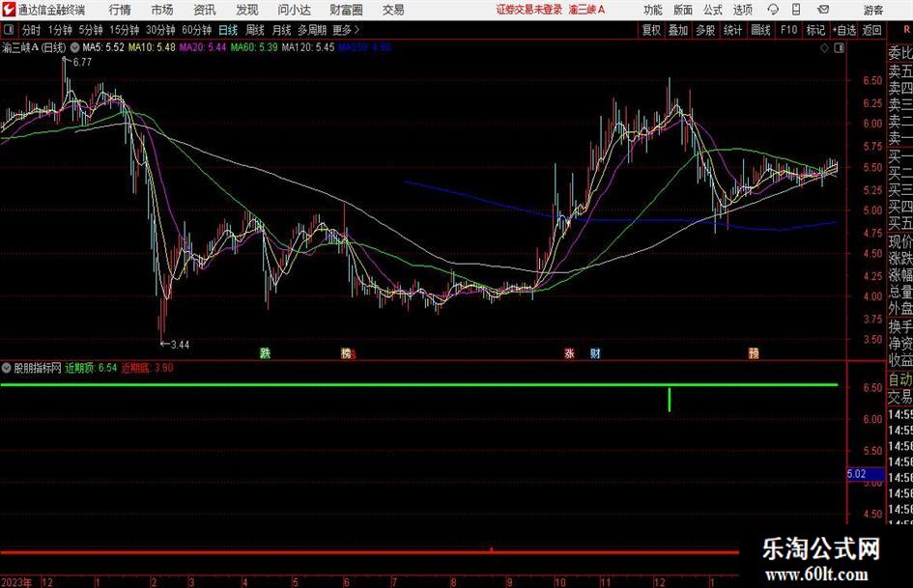
Task: Switch to 5分钟 chart period
Action: 91,30
